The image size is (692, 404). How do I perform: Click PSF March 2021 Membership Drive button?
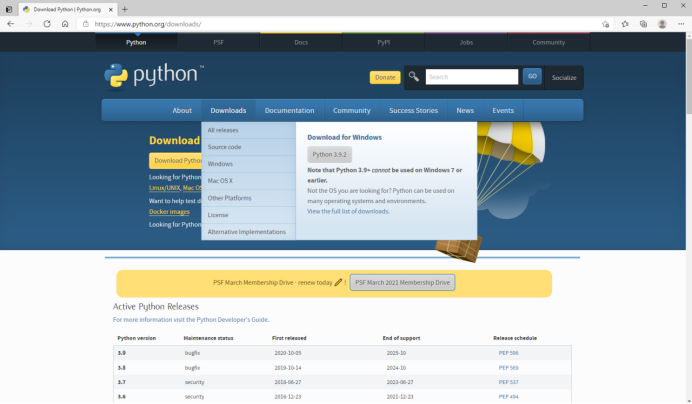tap(402, 283)
